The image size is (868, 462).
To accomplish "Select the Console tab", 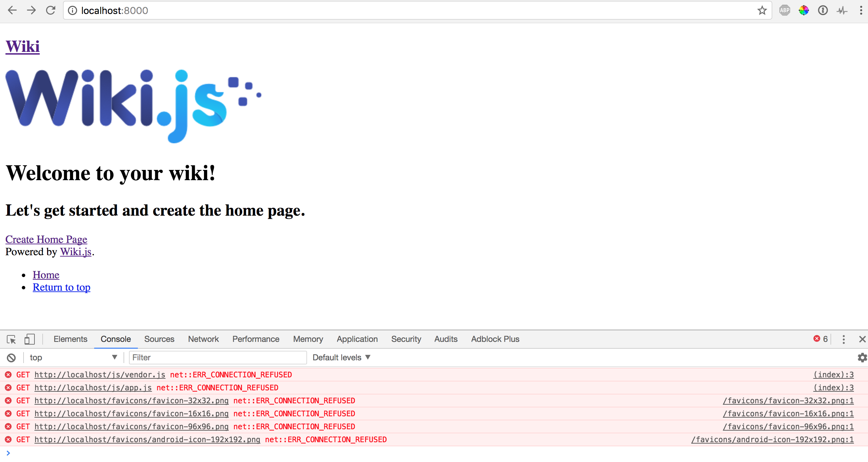I will [116, 339].
